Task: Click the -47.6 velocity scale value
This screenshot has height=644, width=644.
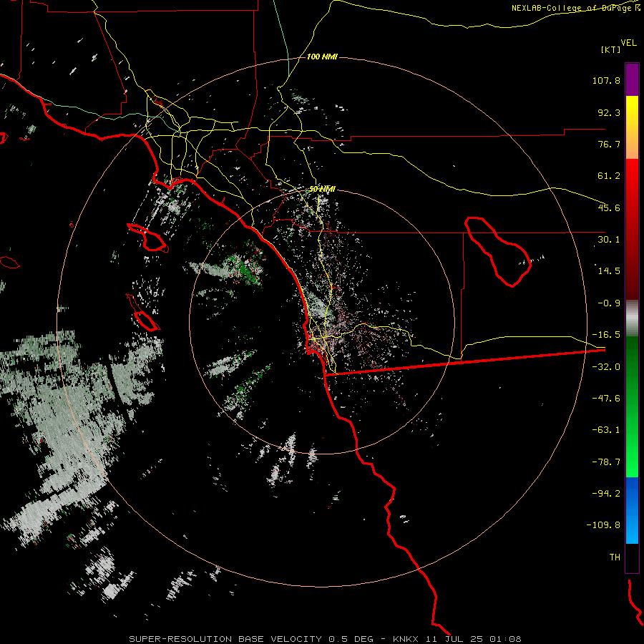Action: click(x=606, y=399)
